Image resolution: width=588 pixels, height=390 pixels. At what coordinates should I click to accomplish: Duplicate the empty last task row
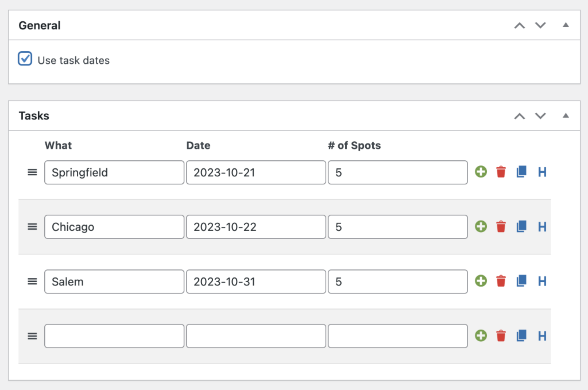tap(521, 335)
